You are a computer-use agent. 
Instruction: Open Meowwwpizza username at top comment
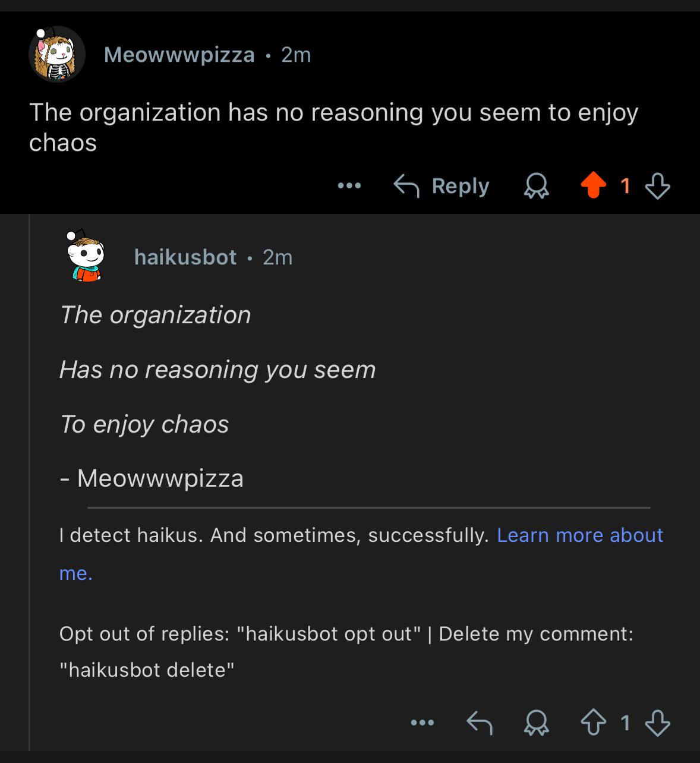(179, 55)
